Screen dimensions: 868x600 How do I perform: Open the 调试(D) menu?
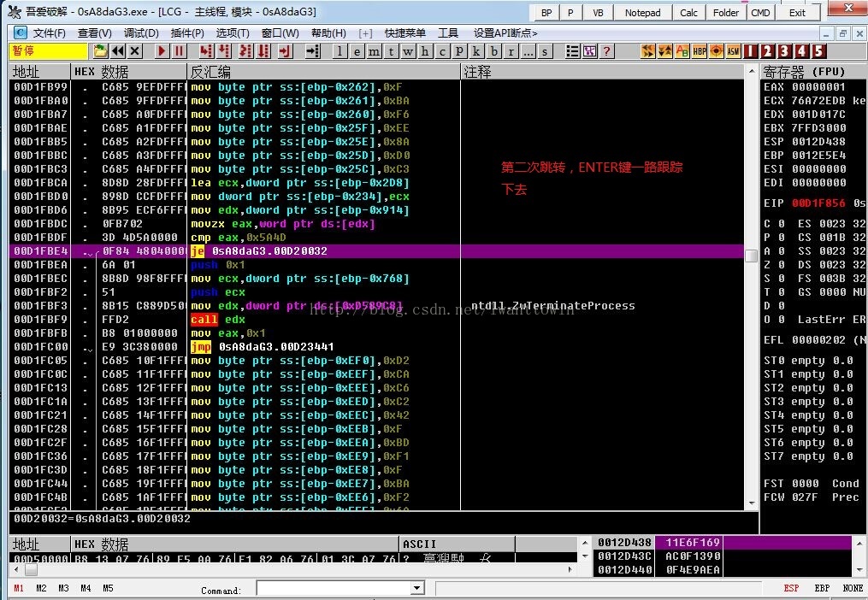click(x=141, y=33)
